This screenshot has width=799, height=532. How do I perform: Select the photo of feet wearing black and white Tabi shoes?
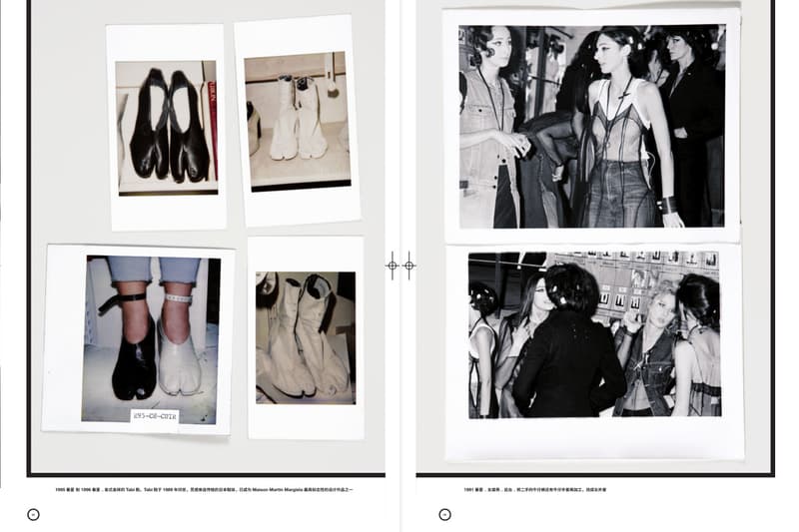pyautogui.click(x=152, y=339)
